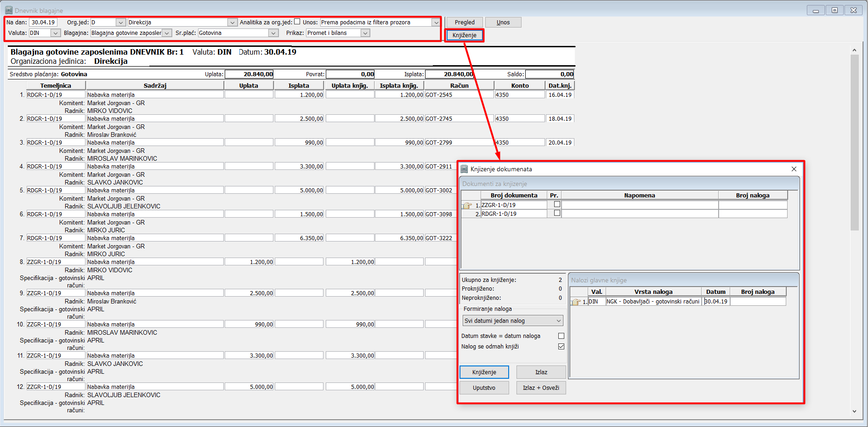Image resolution: width=868 pixels, height=427 pixels.
Task: Close the Knjiženje dokumenata dialog
Action: tap(794, 169)
